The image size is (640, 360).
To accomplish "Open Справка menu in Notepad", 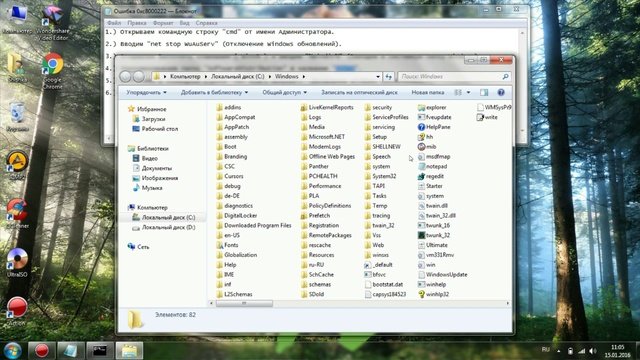I will (x=207, y=23).
